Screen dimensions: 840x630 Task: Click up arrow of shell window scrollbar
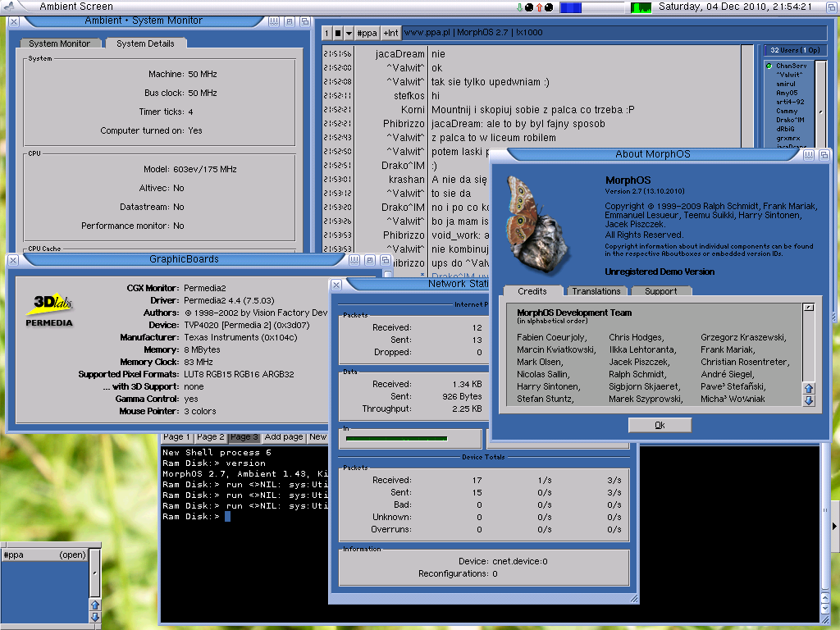825,597
